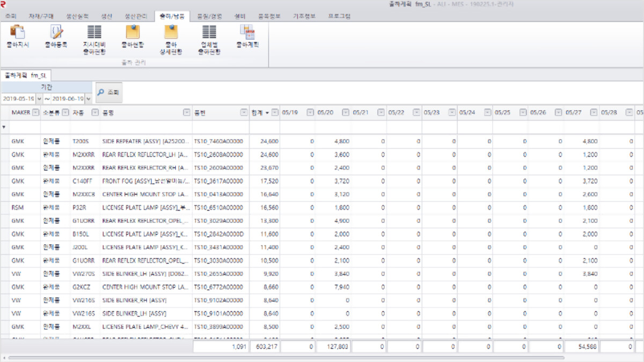
Task: Open the 출하등록 ribbon icon
Action: coord(56,37)
